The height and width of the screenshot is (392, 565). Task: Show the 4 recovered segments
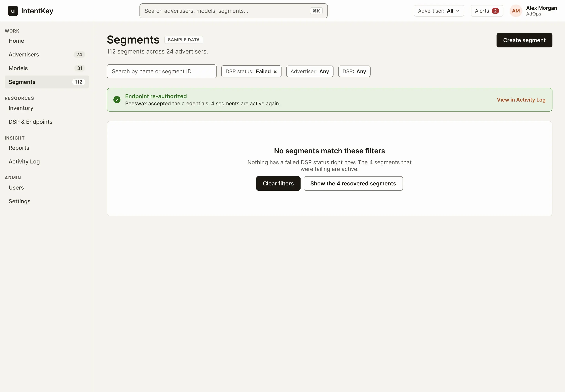353,183
